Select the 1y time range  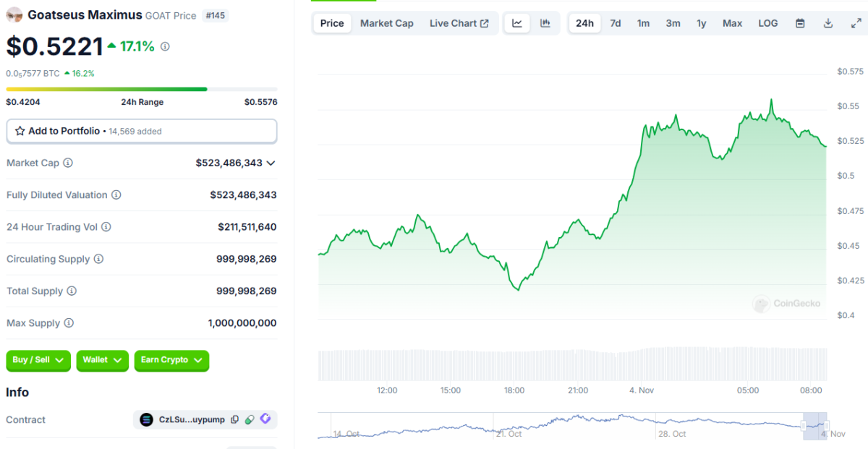tap(702, 23)
